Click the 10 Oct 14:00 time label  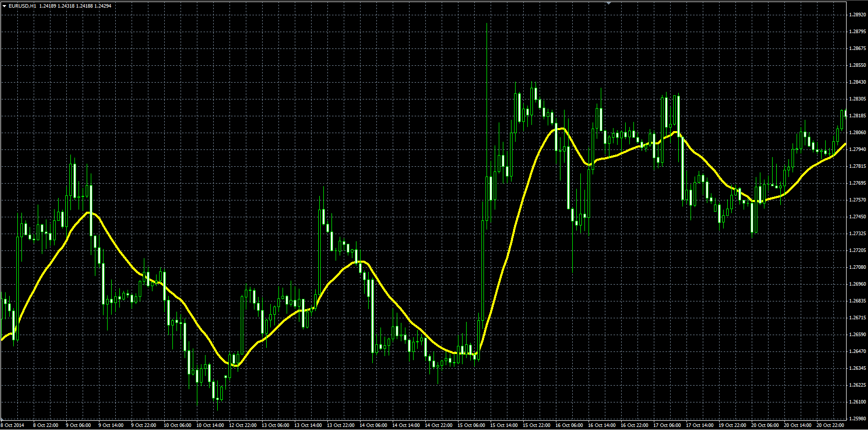pyautogui.click(x=210, y=425)
